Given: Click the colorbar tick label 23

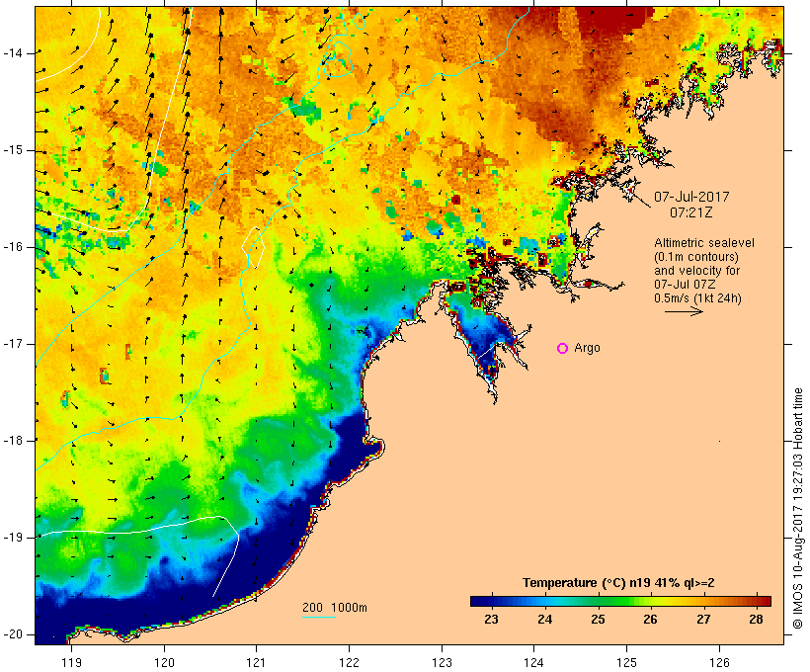Looking at the screenshot, I should coord(491,620).
